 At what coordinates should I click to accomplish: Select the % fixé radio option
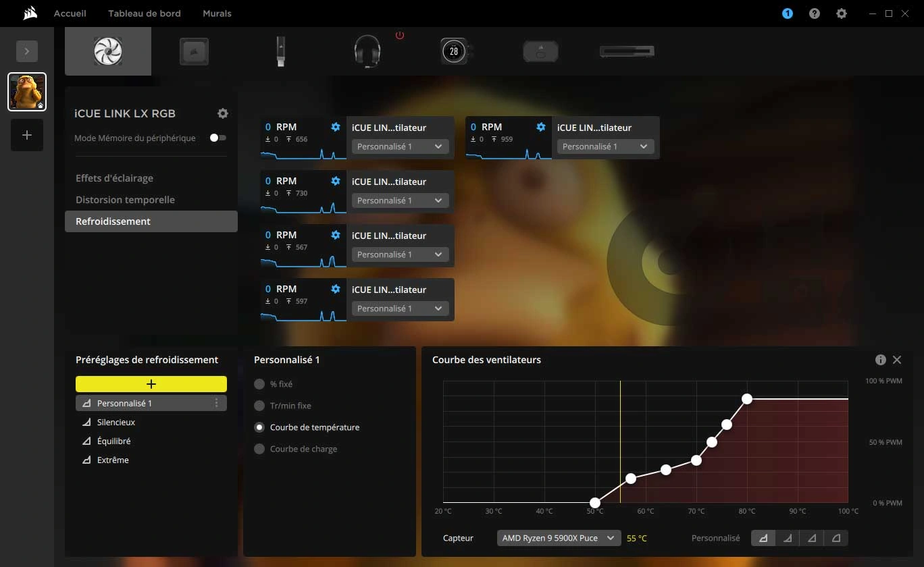259,384
